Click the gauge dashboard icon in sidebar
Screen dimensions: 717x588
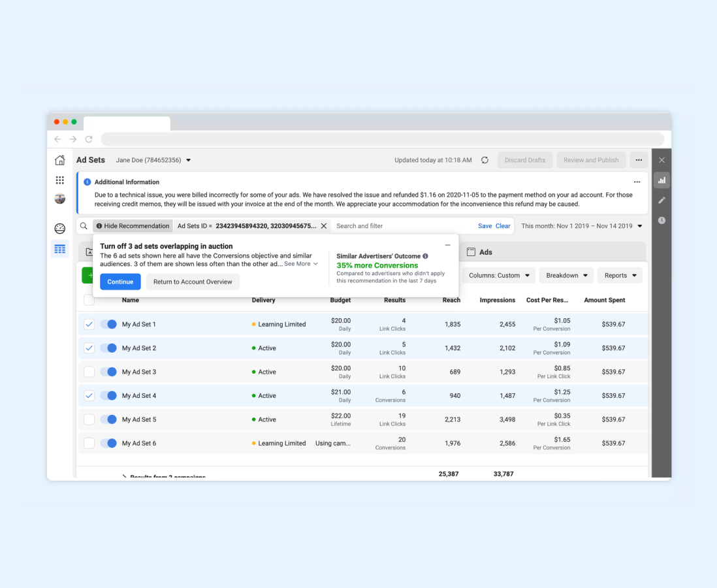(59, 229)
